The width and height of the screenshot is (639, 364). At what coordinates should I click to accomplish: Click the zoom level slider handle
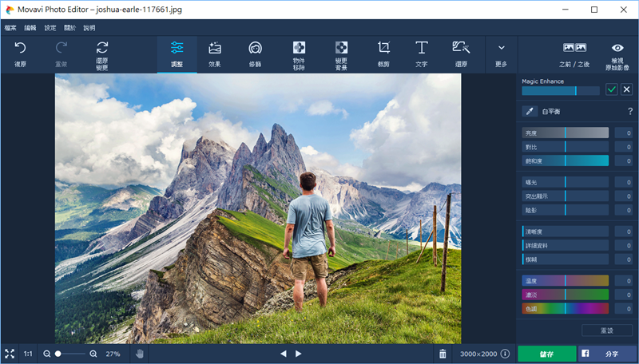(x=58, y=354)
